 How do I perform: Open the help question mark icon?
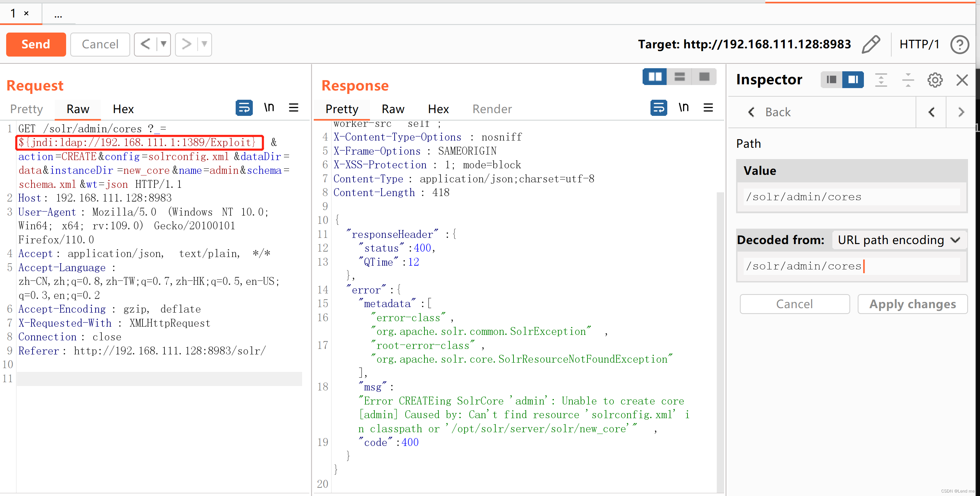(x=959, y=45)
